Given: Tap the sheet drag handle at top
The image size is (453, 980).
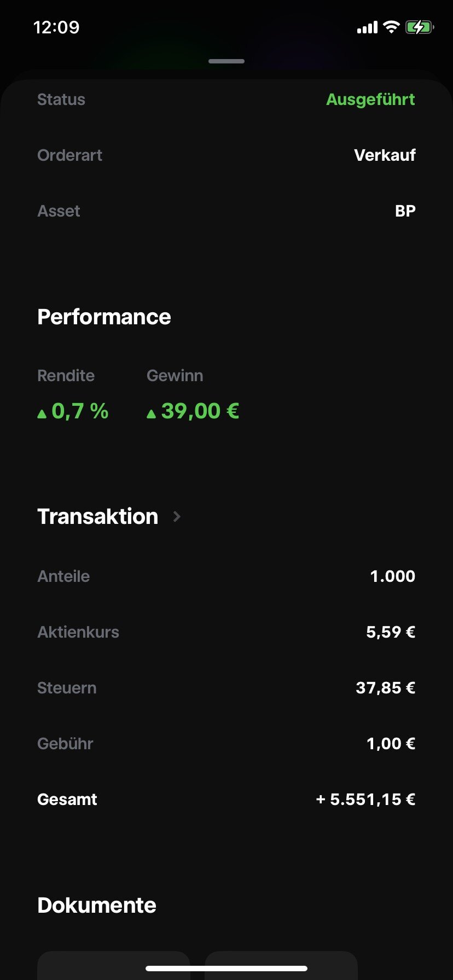Looking at the screenshot, I should click(x=226, y=61).
